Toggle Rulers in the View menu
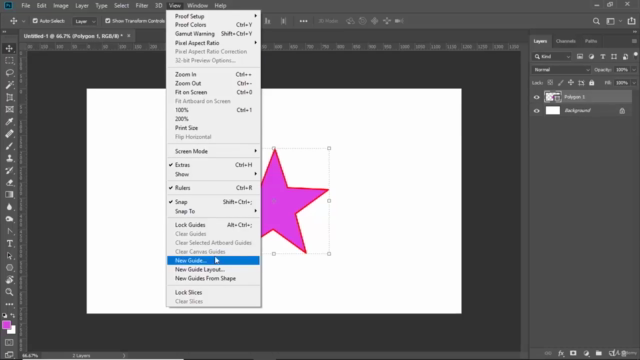The height and width of the screenshot is (360, 640). [213, 188]
